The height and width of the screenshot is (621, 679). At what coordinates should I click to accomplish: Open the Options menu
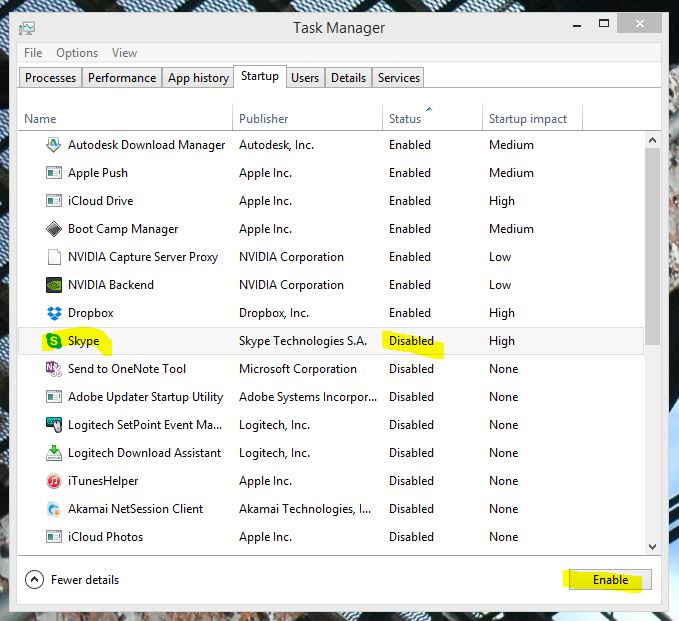(77, 53)
